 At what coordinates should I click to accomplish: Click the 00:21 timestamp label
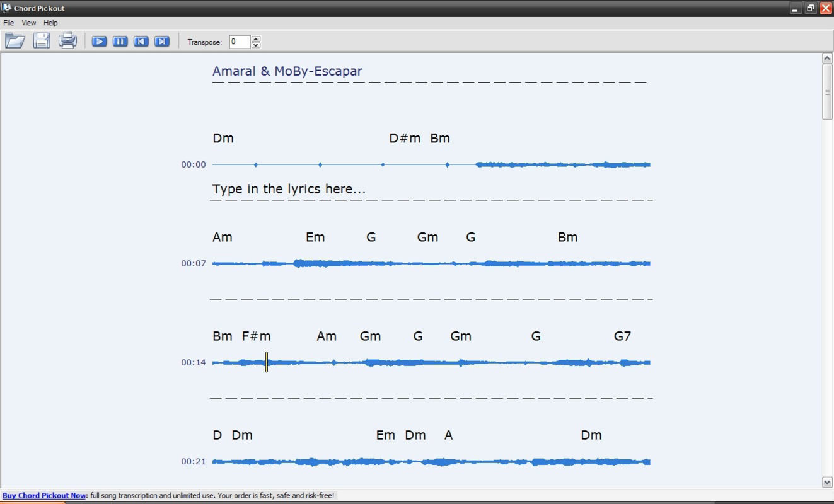[194, 461]
